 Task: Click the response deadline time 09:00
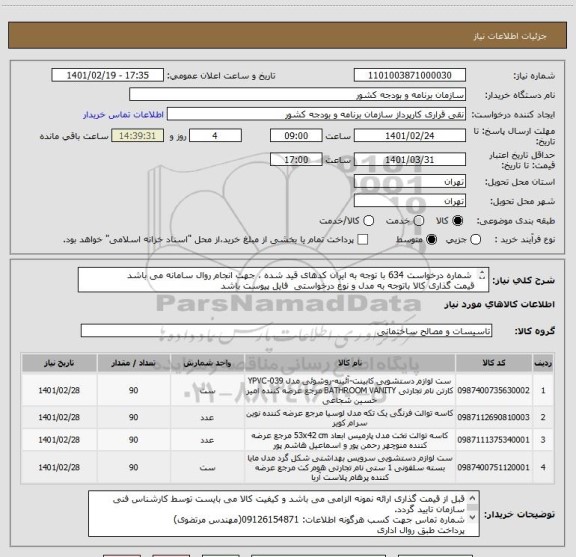pos(296,136)
